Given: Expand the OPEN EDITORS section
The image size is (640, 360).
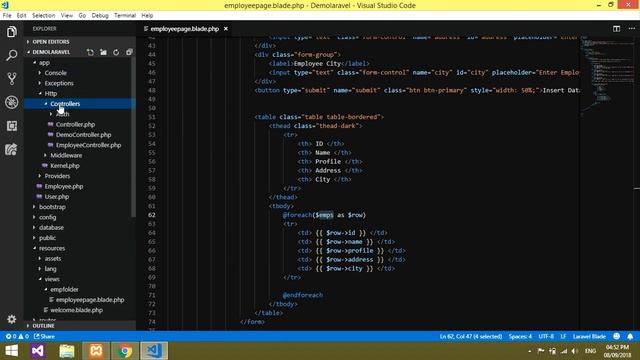Looking at the screenshot, I should pyautogui.click(x=80, y=42).
